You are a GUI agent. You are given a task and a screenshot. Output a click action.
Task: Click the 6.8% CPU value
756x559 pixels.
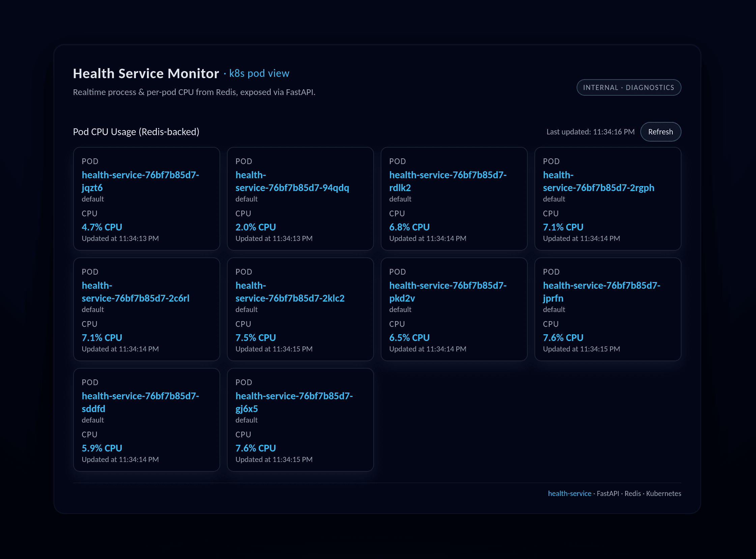[x=409, y=227]
